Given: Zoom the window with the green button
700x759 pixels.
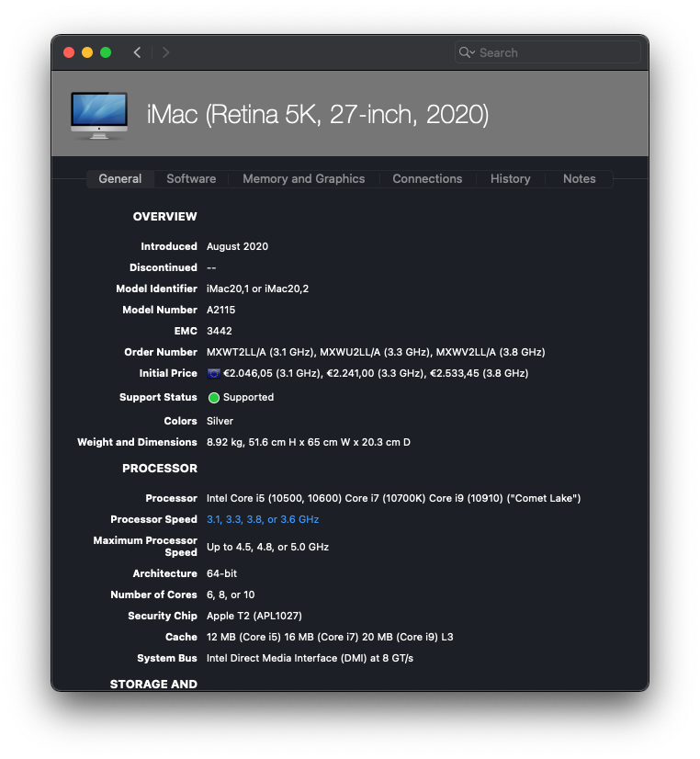Looking at the screenshot, I should click(x=106, y=52).
